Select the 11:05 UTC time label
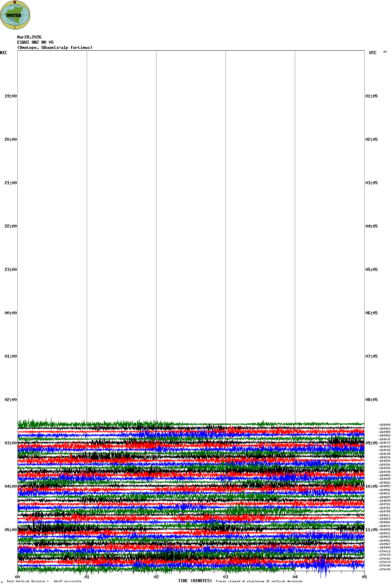392x586 pixels. coord(372,530)
